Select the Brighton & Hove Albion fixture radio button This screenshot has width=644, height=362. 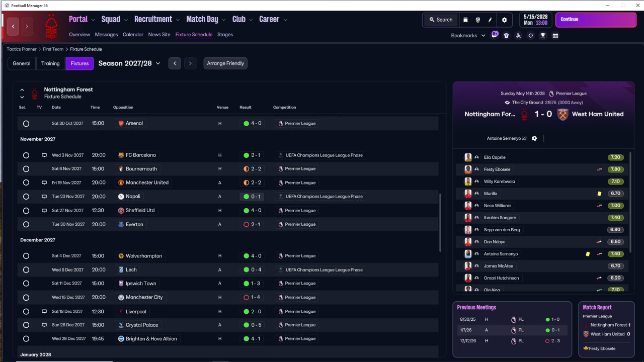click(x=26, y=339)
